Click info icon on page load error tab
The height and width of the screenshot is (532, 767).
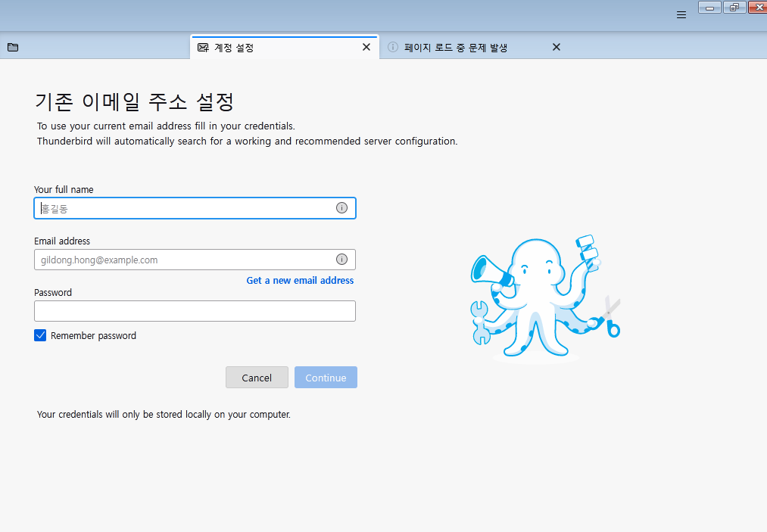393,47
